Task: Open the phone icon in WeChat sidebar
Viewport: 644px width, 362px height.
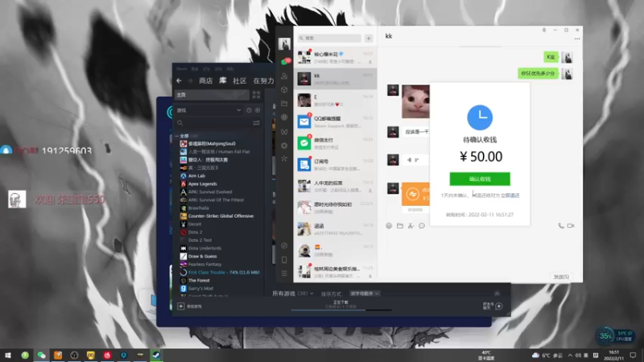Action: pyautogui.click(x=284, y=260)
